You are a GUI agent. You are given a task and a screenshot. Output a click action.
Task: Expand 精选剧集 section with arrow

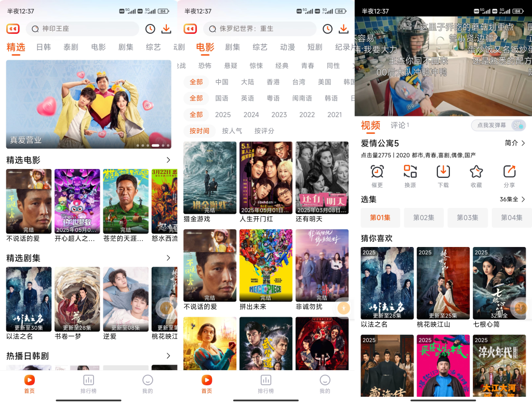point(168,258)
